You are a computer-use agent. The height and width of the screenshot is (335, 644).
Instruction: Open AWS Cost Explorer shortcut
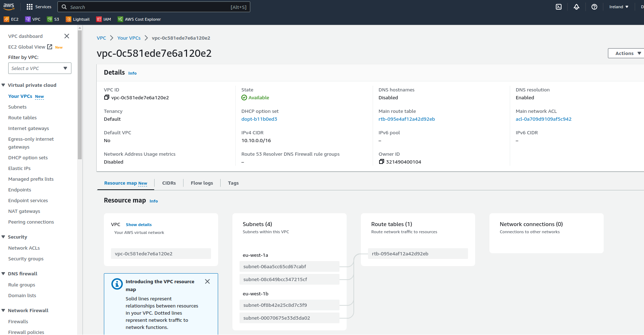click(x=139, y=19)
